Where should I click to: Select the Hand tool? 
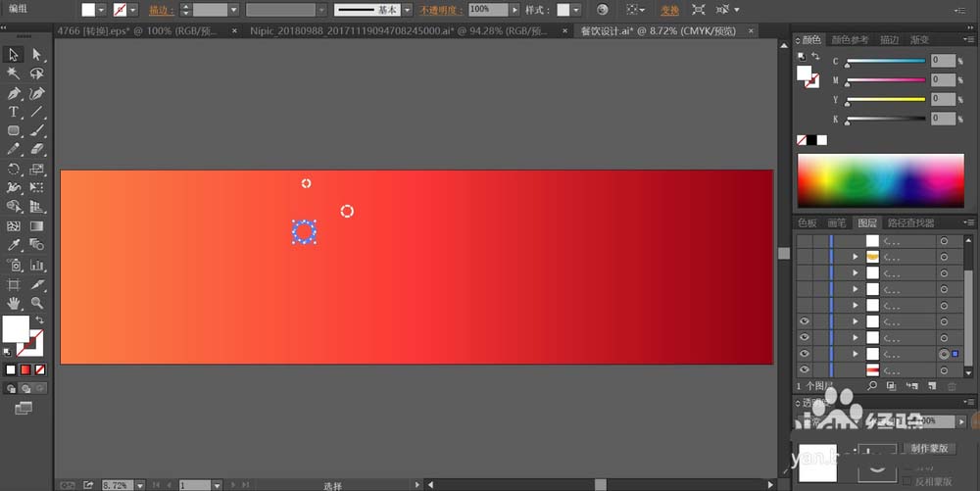click(13, 303)
